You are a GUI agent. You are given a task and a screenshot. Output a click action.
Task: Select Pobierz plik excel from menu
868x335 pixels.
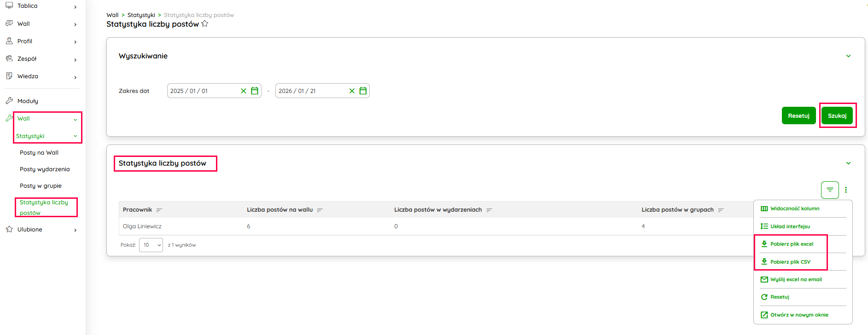point(792,244)
